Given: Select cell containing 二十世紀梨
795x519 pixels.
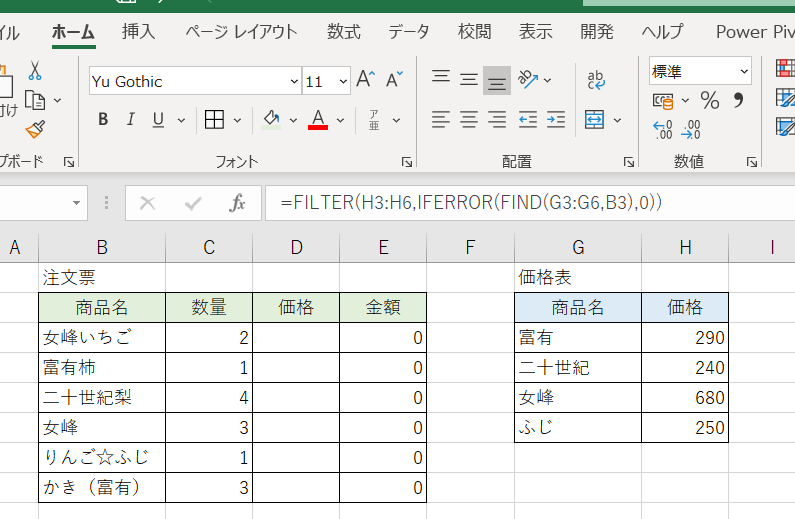Looking at the screenshot, I should pyautogui.click(x=102, y=397).
